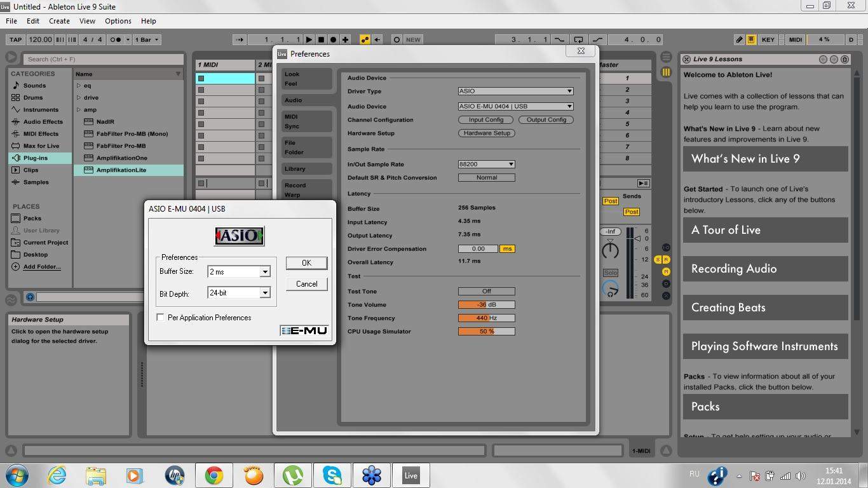Toggle the Draw Mode pencil button
The height and width of the screenshot is (488, 868).
click(739, 39)
